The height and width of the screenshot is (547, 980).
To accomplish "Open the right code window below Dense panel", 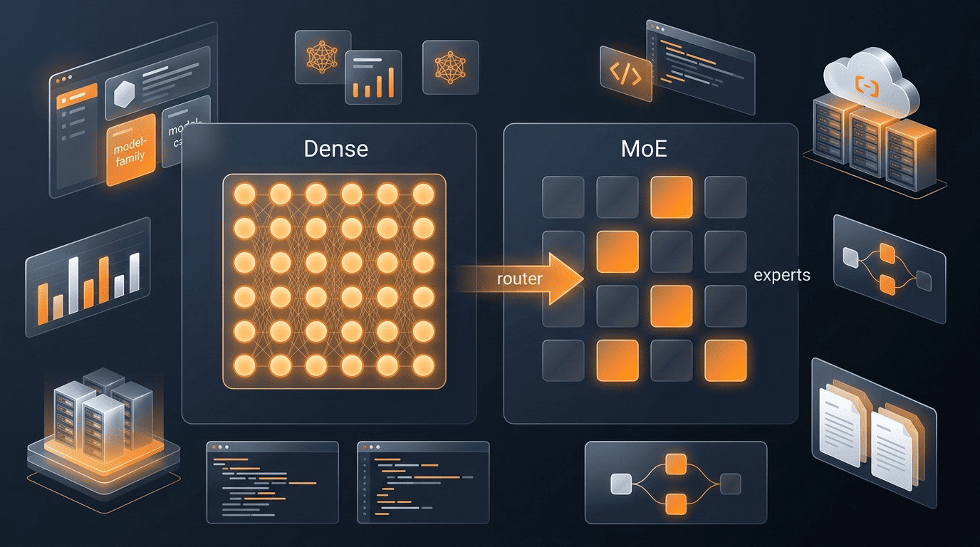I will coord(423,483).
